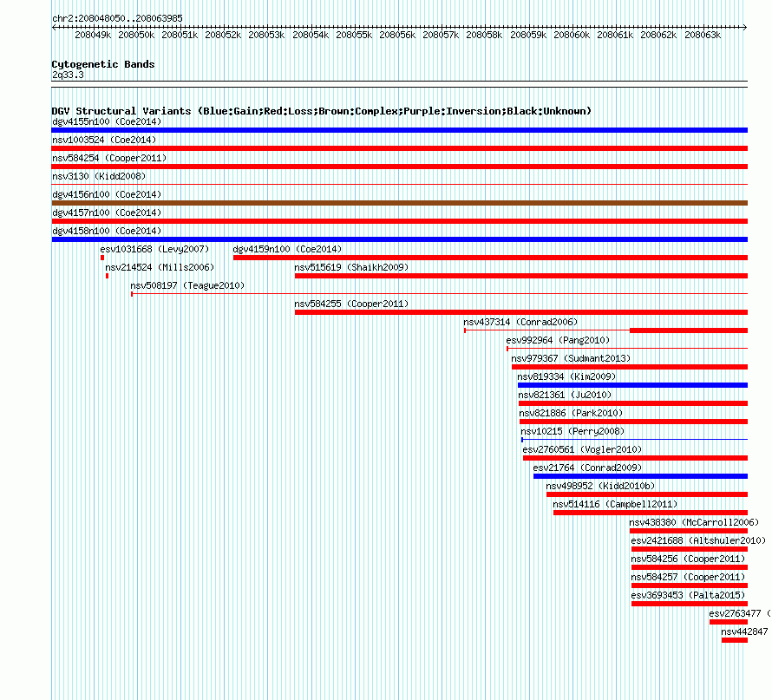Click nsv584256 (Cooper2011) label
This screenshot has width=772, height=700.
[x=689, y=559]
